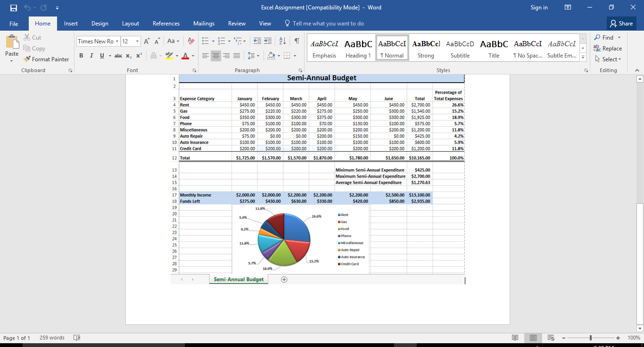Apply the Heading 1 style
Viewport: 644px width, 347px height.
point(358,49)
